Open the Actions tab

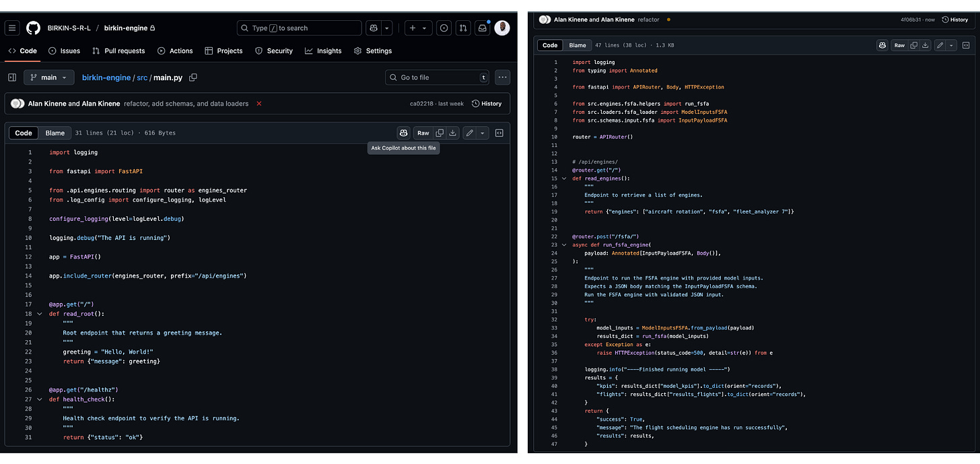pos(175,51)
